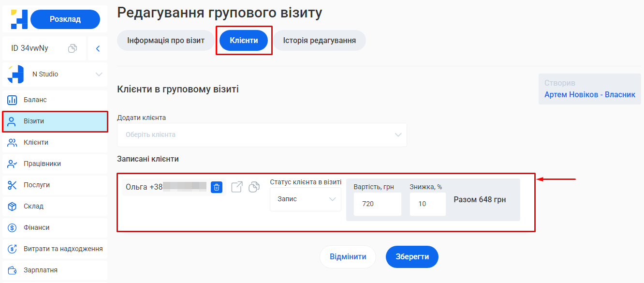Click creator Артем Новіков - Власник
The width and height of the screenshot is (644, 283).
pos(589,95)
